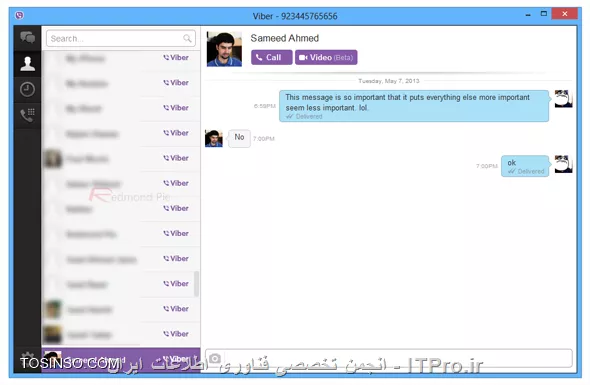Click Delivered status under the "ok" message
Viewport: 590px width, 385px height.
(x=526, y=171)
